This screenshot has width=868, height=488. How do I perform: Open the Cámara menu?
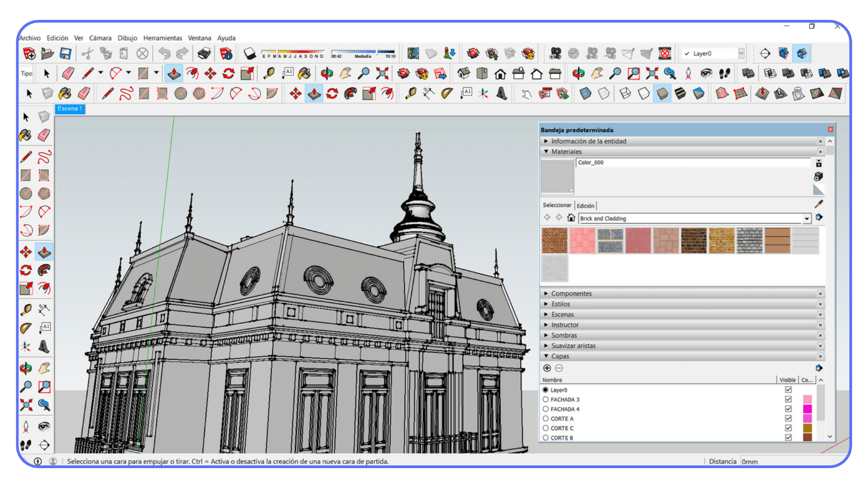[x=100, y=38]
